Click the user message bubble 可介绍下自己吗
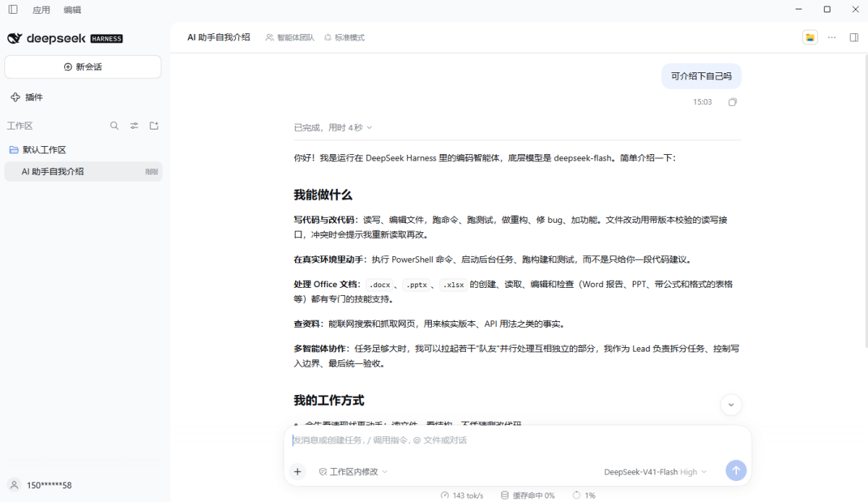This screenshot has height=502, width=868. 701,76
